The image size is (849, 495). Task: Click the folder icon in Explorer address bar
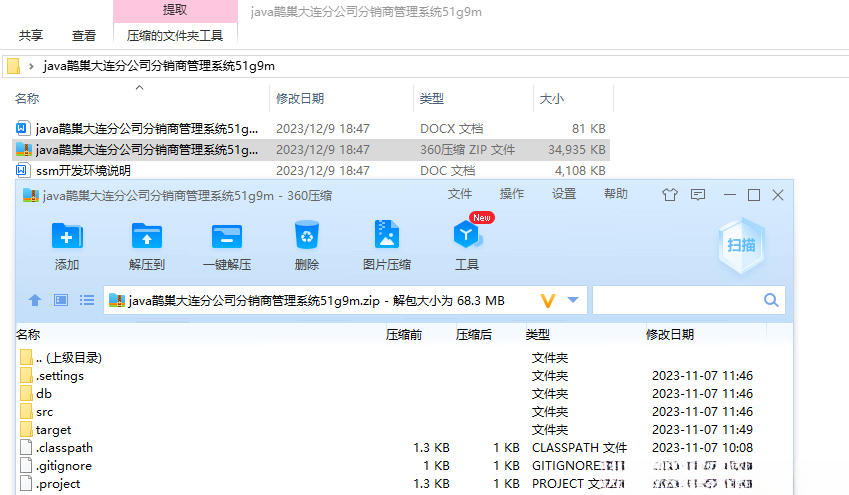14,66
